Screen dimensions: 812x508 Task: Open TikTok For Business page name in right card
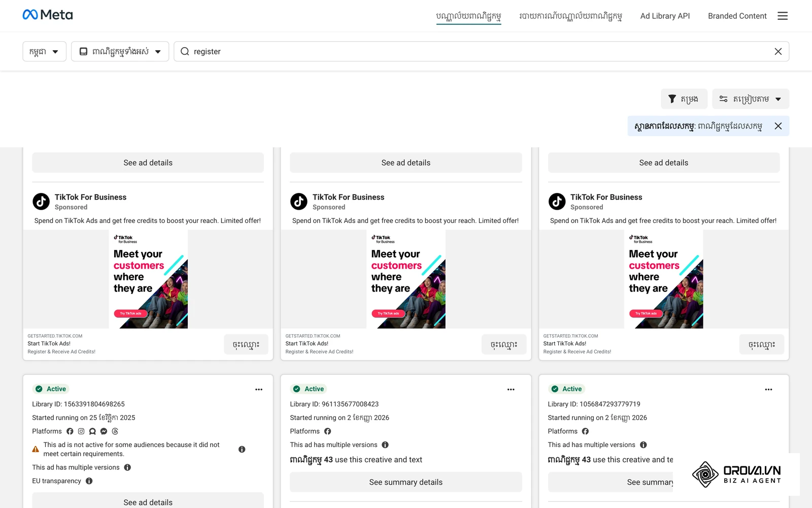click(606, 197)
